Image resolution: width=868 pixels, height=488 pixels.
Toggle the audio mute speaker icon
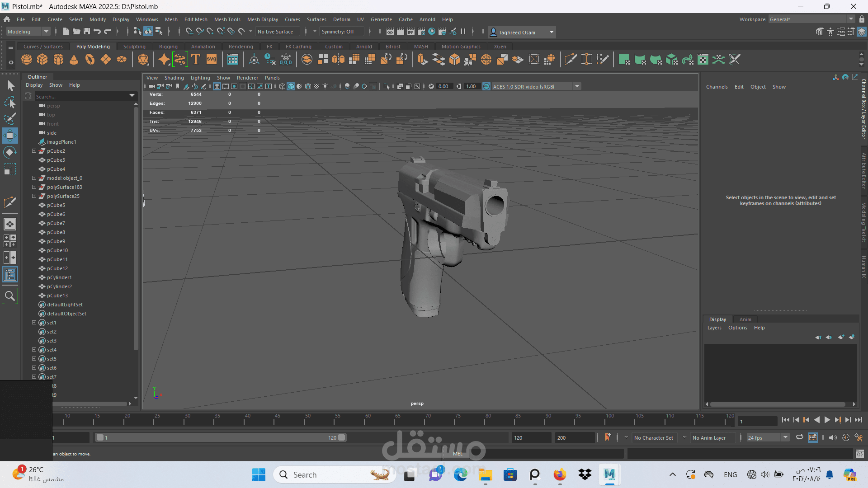point(833,437)
